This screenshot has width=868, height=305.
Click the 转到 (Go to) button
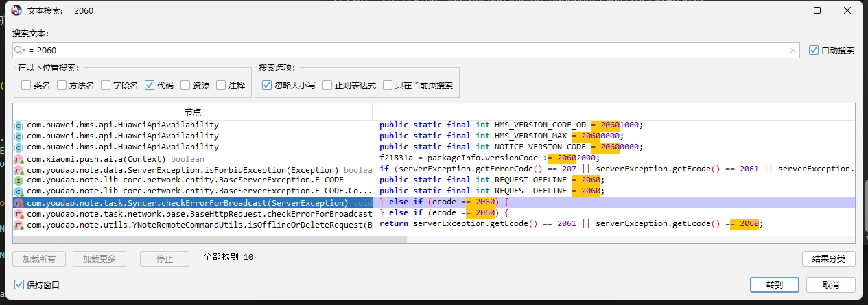pyautogui.click(x=774, y=285)
